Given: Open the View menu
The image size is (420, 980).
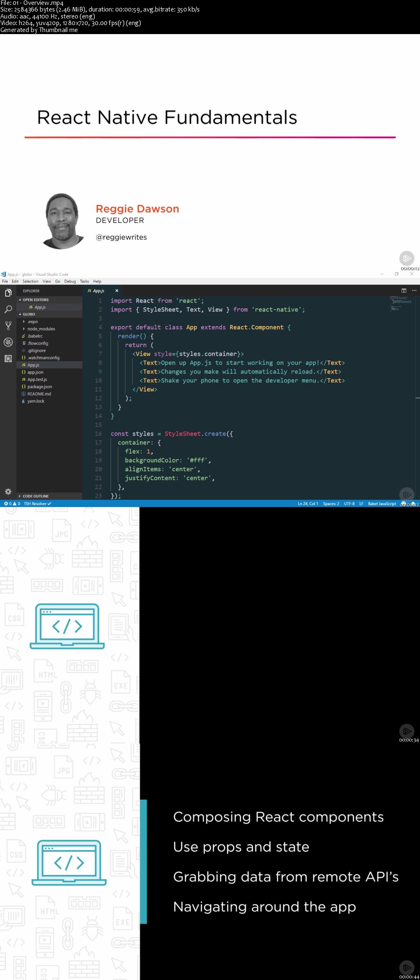Looking at the screenshot, I should 47,281.
